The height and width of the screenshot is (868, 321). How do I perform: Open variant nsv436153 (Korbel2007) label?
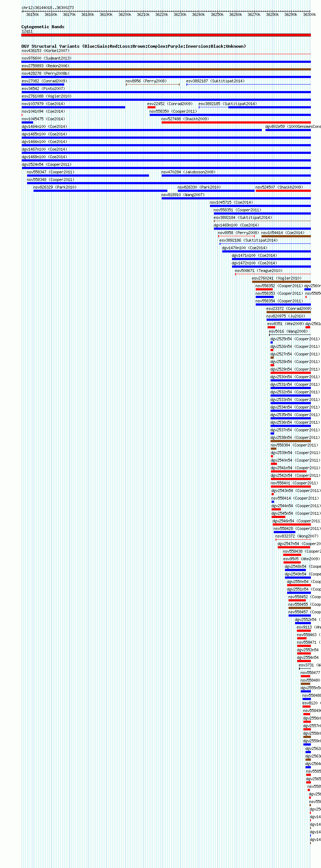[45, 51]
